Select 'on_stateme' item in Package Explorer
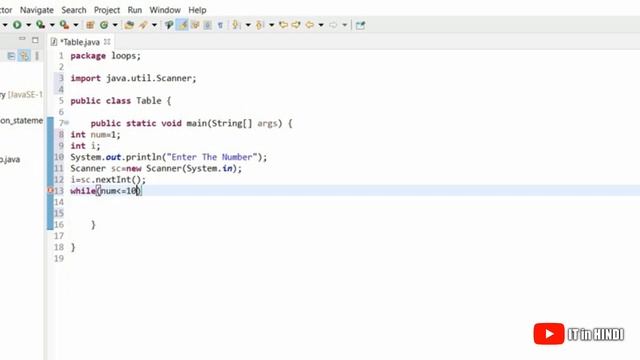 (x=21, y=120)
